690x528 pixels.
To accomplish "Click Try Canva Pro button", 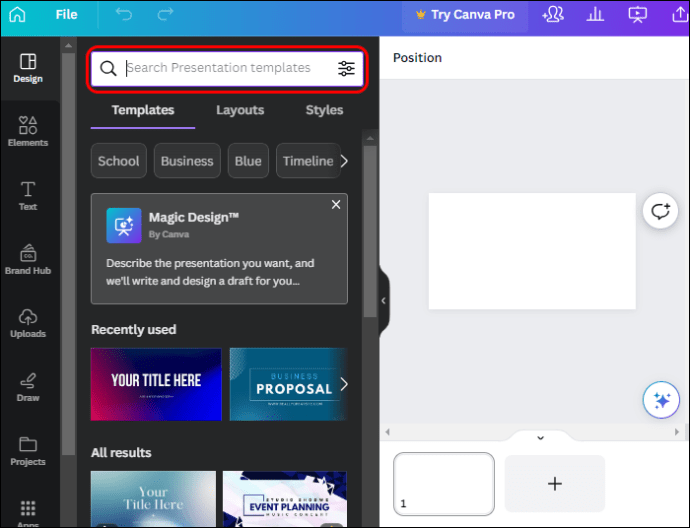I will tap(465, 15).
